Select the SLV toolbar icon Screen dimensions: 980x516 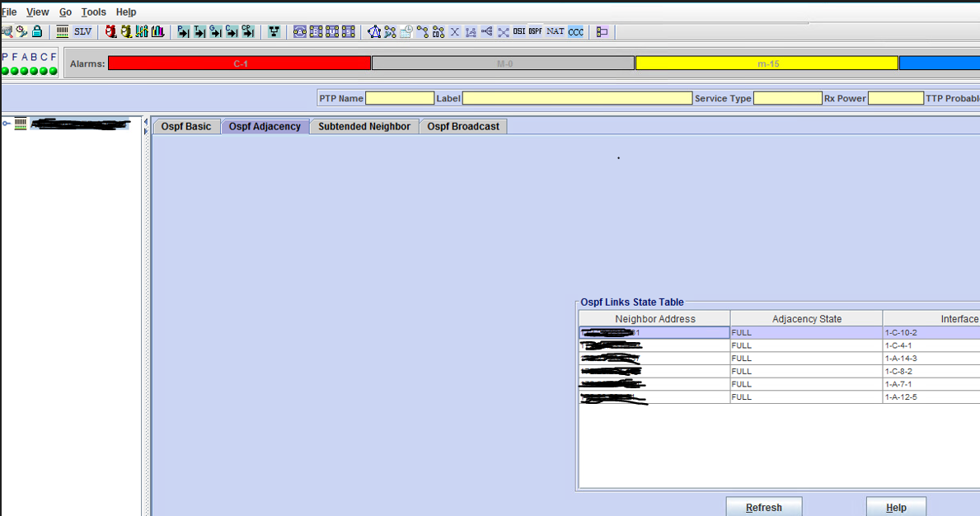[x=82, y=31]
